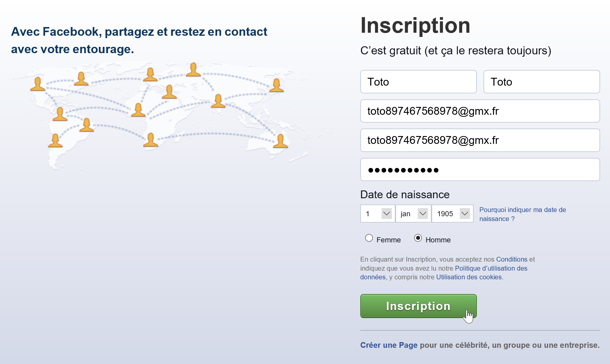Open the birth day dropdown showing 1
The image size is (610, 364).
pyautogui.click(x=378, y=214)
